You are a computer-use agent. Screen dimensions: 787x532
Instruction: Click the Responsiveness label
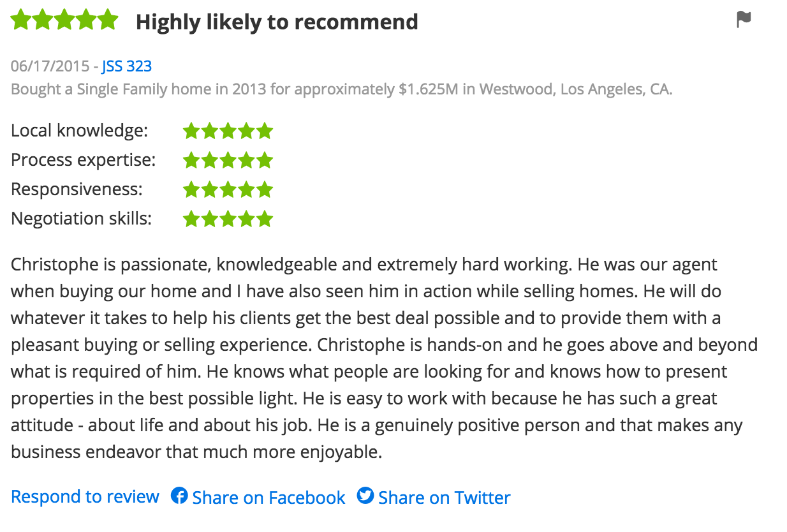click(77, 189)
